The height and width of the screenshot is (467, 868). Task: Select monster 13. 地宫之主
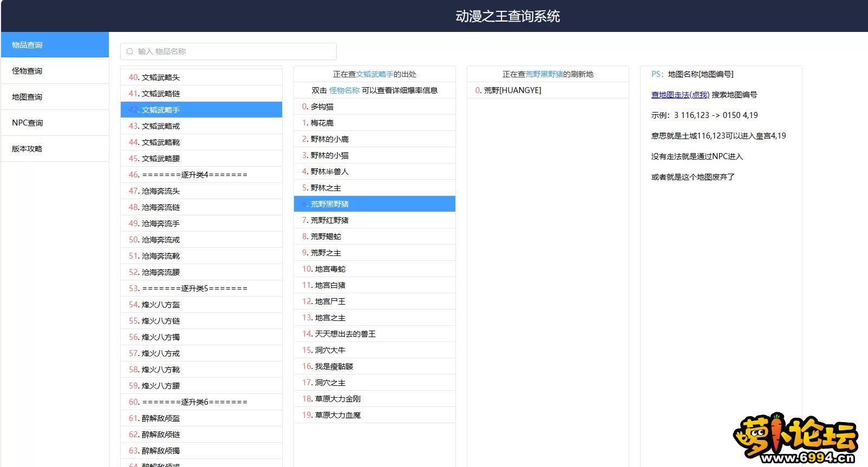click(375, 318)
